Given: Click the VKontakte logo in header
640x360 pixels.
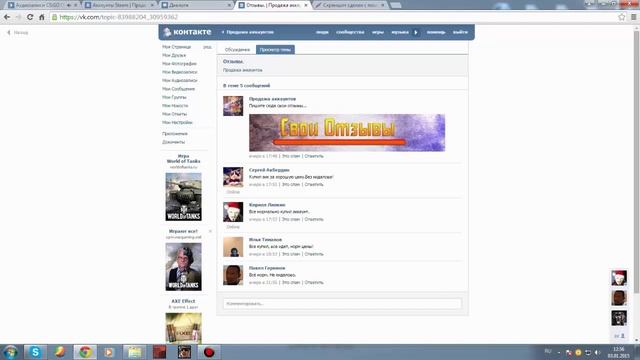Looking at the screenshot, I should (x=187, y=32).
